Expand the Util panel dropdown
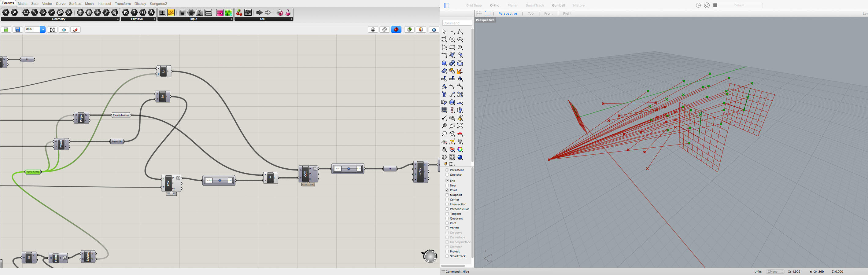 291,19
